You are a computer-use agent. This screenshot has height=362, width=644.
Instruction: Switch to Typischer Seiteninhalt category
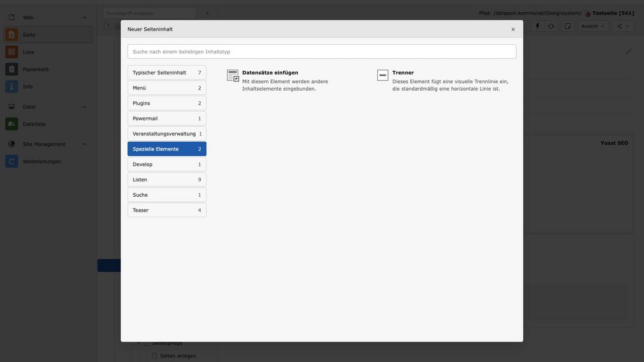click(167, 73)
